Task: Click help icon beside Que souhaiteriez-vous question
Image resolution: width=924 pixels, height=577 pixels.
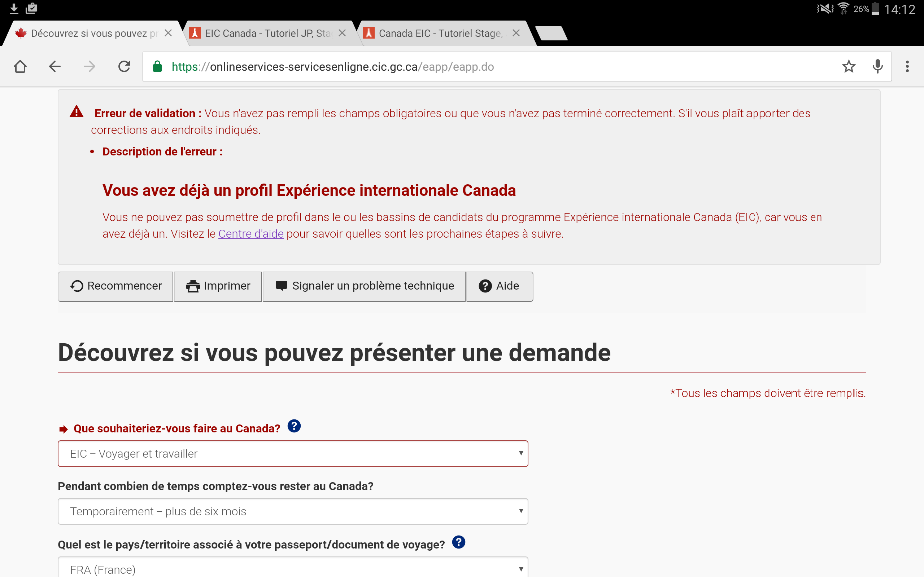Action: click(294, 426)
